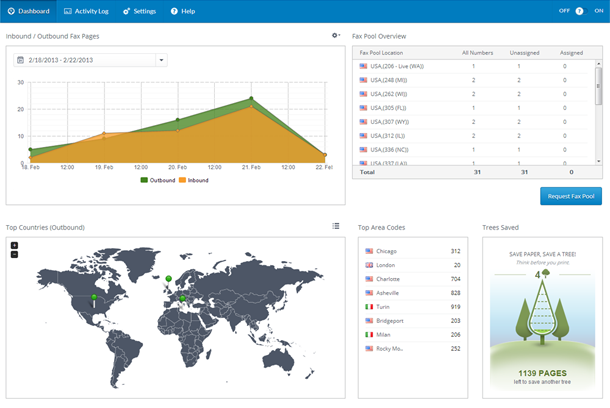The image size is (610, 408).
Task: Select the Chicago area code row
Action: pyautogui.click(x=412, y=251)
